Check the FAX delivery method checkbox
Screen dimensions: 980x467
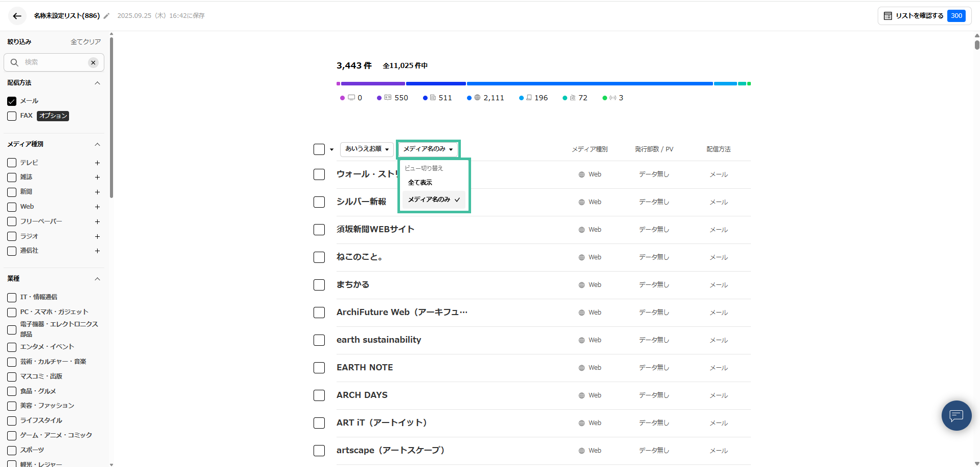pyautogui.click(x=11, y=116)
